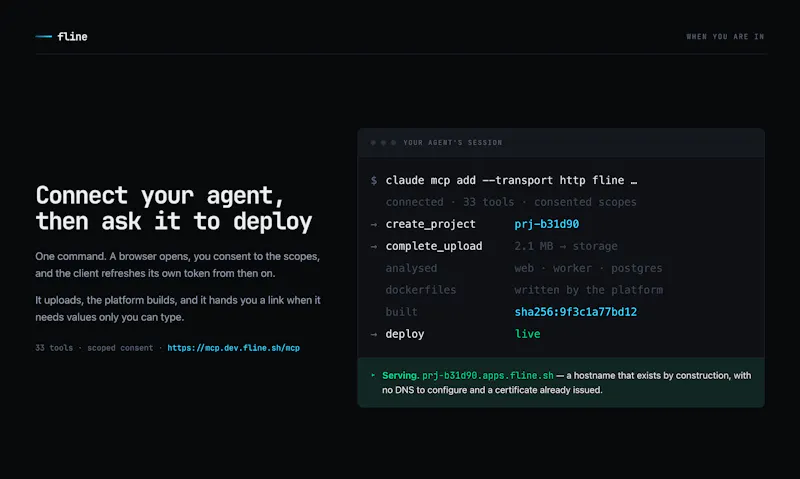Click the 'One command. A browser opens' paragraph
The width and height of the screenshot is (800, 479).
178,265
